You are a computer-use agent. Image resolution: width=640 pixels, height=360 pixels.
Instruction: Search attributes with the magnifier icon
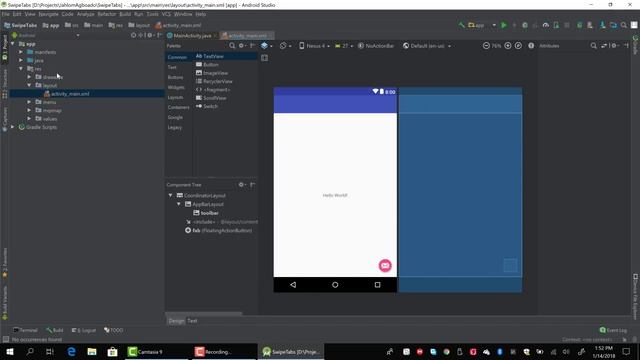click(x=593, y=46)
